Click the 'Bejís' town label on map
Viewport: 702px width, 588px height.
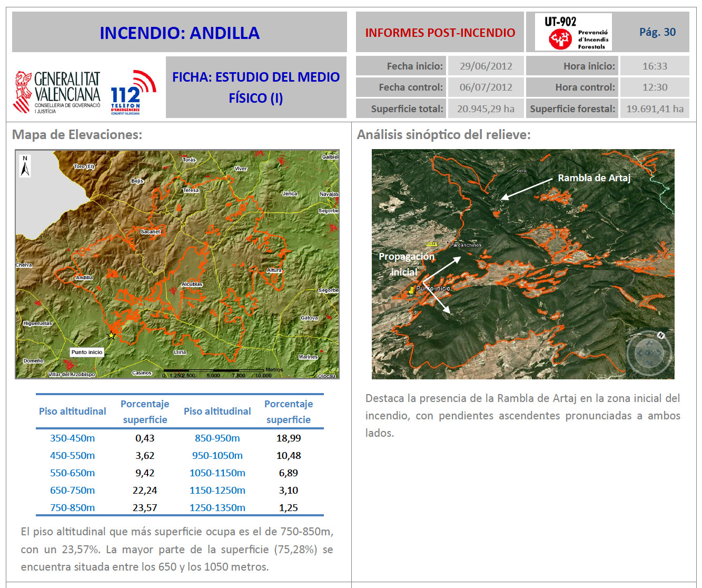click(x=137, y=181)
